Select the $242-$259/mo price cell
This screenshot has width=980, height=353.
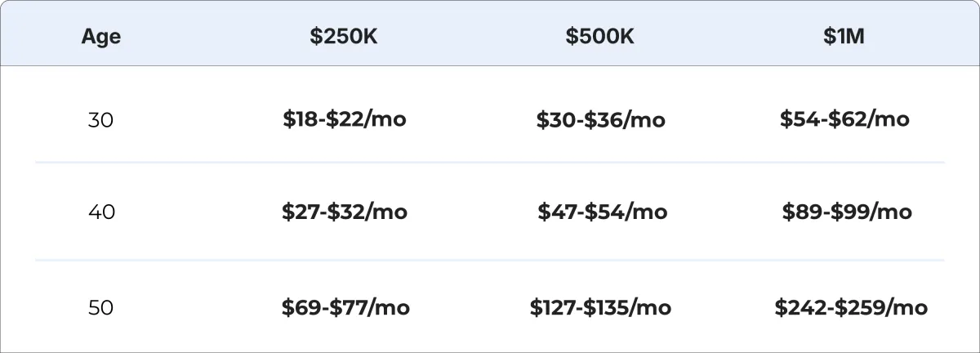tap(851, 308)
